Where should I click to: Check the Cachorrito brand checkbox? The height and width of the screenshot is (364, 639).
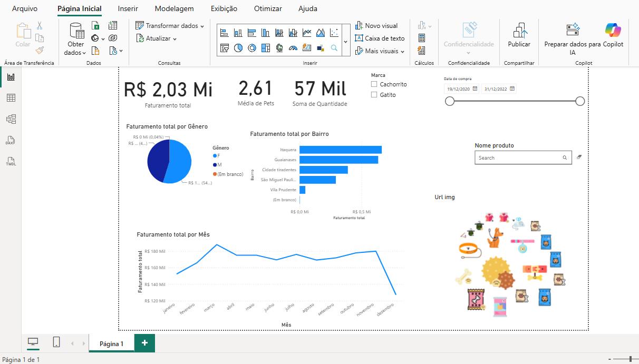374,84
